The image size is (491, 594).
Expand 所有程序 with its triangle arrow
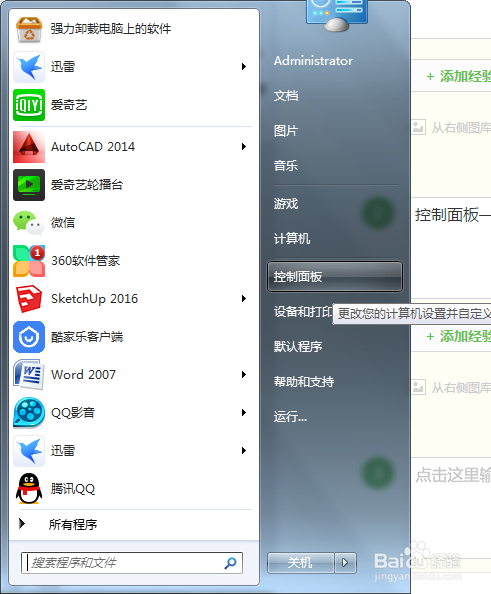(x=22, y=524)
